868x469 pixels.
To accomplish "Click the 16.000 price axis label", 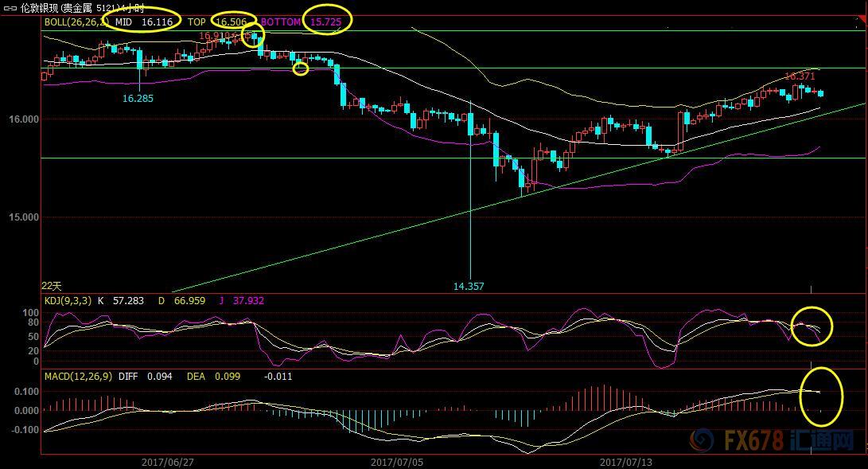I will pos(24,119).
